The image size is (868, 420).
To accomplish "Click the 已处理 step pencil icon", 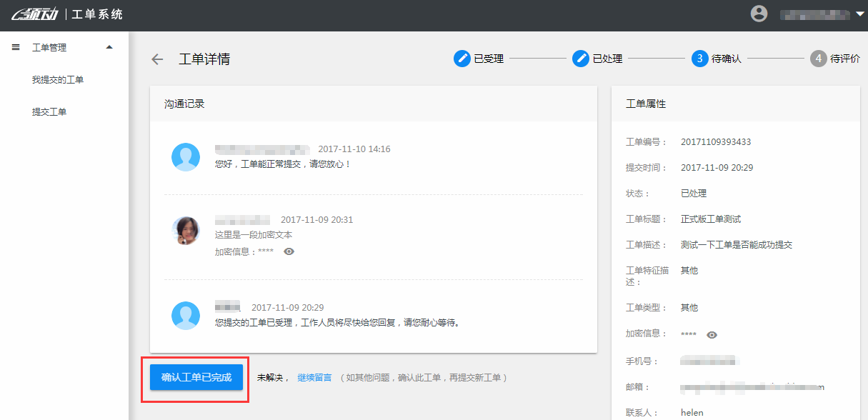I will coord(581,59).
